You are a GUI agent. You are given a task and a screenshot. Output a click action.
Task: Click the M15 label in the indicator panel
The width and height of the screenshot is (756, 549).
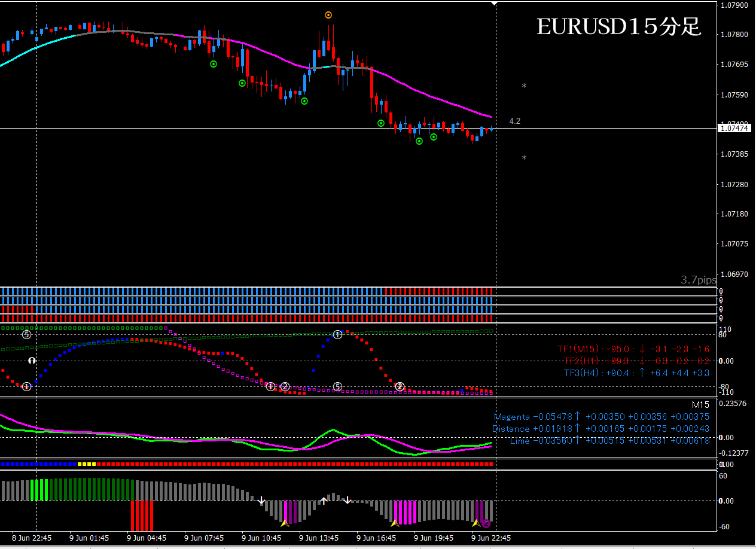[700, 405]
